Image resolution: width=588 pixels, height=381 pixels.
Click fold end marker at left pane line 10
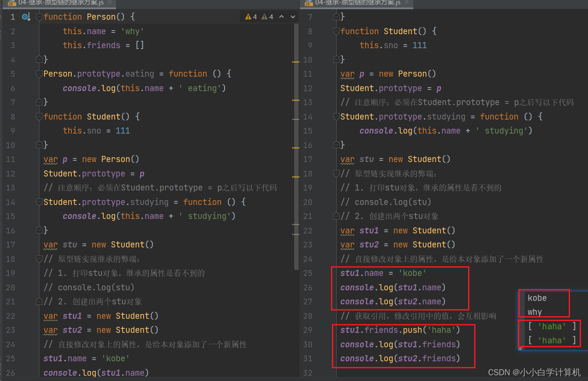(x=39, y=145)
